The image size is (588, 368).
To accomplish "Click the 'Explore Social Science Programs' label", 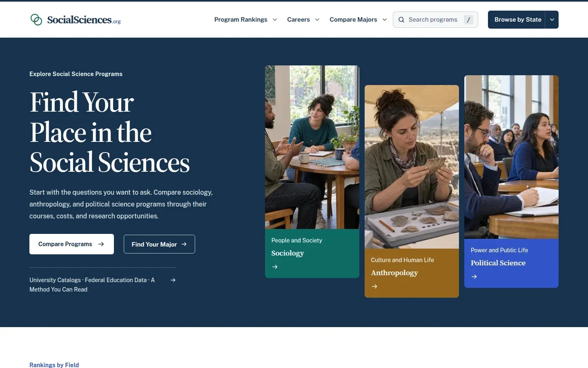I will [x=76, y=74].
